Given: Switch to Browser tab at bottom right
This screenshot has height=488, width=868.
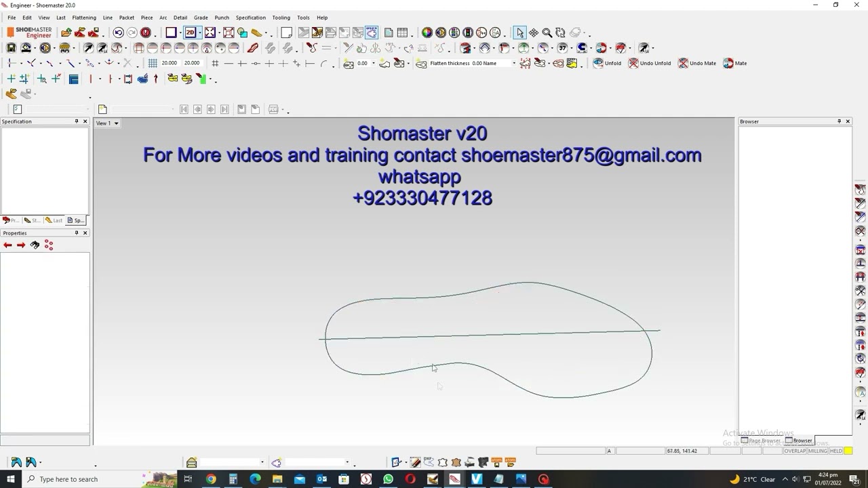Looking at the screenshot, I should (x=798, y=441).
